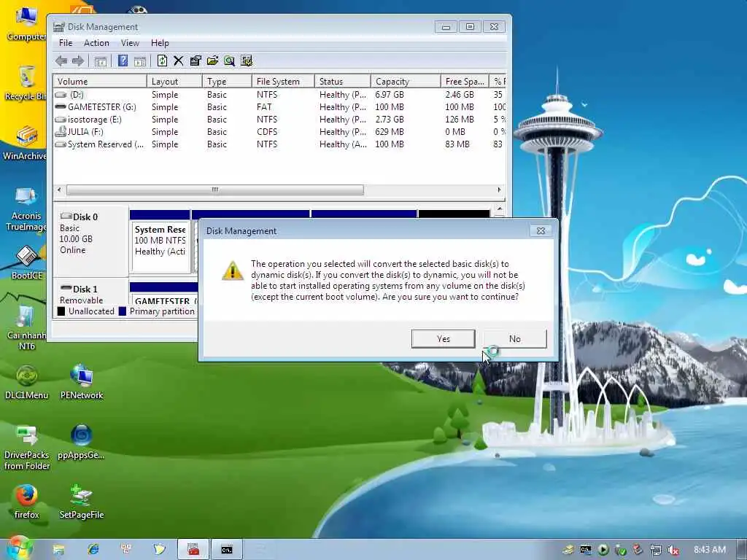Open the WinArchiver desktop icon
This screenshot has width=747, height=560.
point(25,143)
